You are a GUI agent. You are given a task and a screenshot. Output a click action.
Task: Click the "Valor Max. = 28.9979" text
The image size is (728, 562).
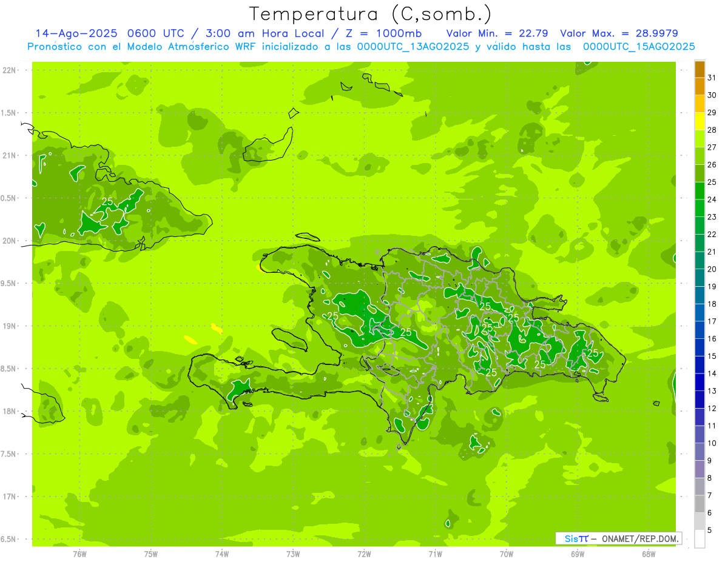(x=619, y=33)
